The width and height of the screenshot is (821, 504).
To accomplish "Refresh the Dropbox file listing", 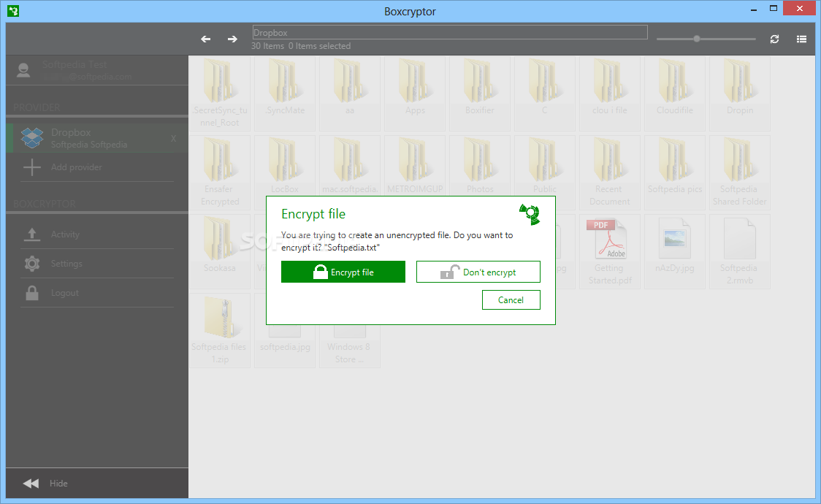I will (x=774, y=39).
